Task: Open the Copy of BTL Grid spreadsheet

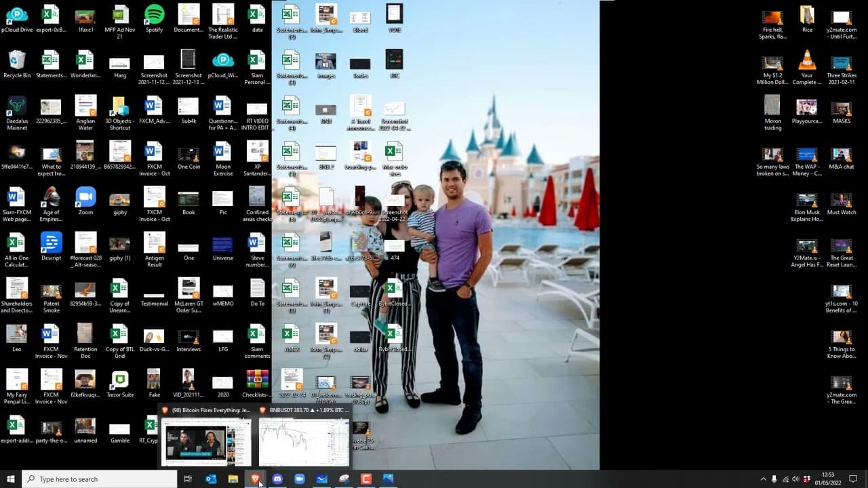Action: [x=120, y=342]
